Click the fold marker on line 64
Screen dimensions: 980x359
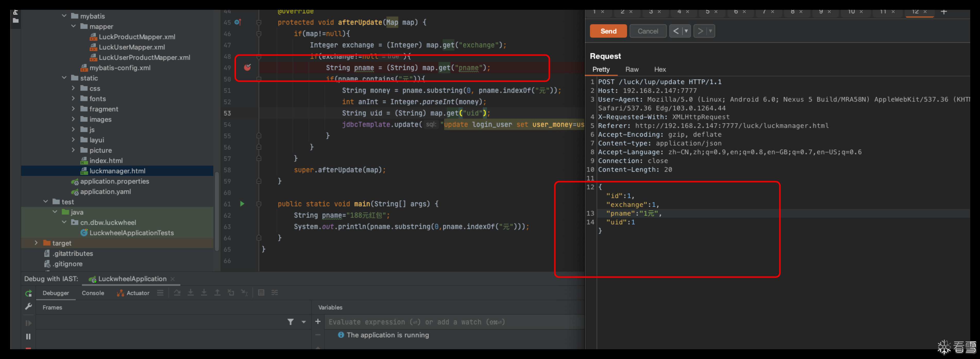tap(259, 238)
